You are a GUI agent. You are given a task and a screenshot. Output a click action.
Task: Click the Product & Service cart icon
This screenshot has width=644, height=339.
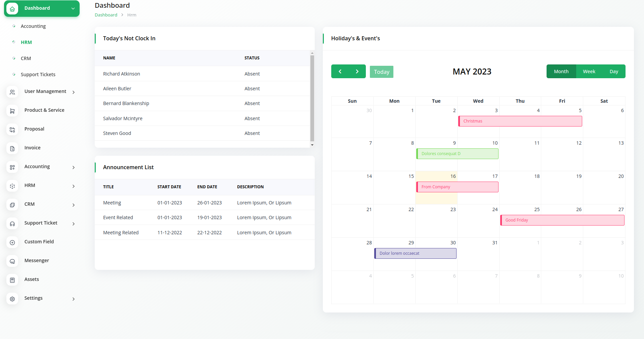point(12,111)
